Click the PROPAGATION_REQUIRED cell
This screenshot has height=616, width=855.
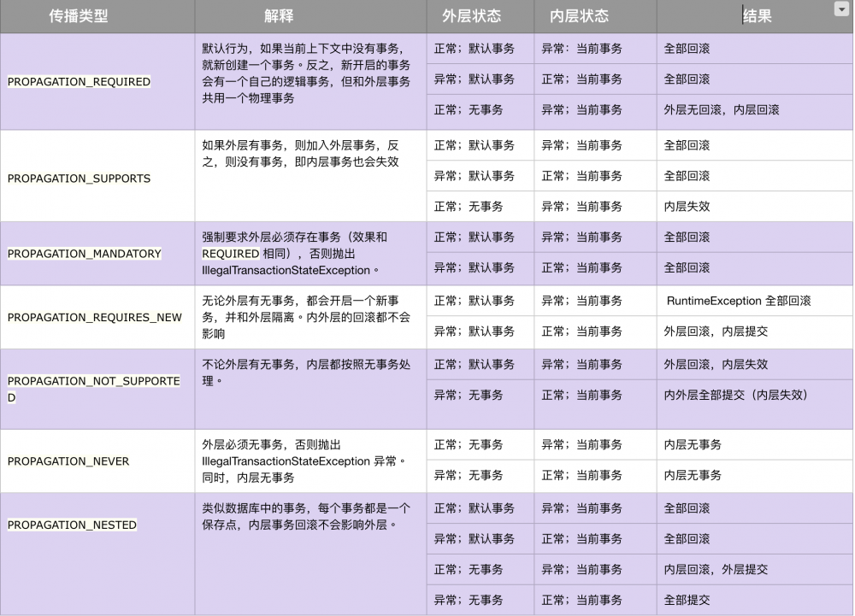point(97,82)
